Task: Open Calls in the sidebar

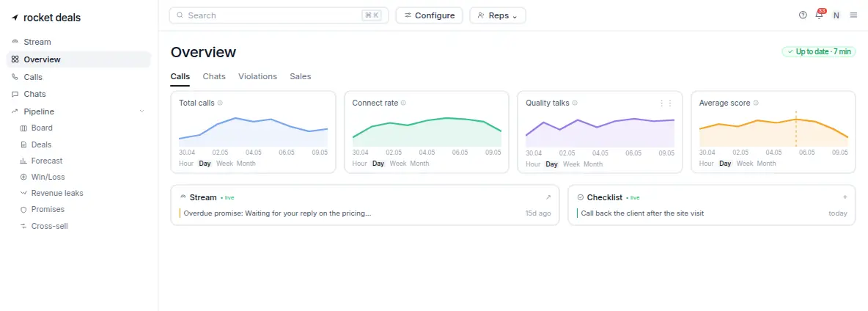Action: coord(78,77)
